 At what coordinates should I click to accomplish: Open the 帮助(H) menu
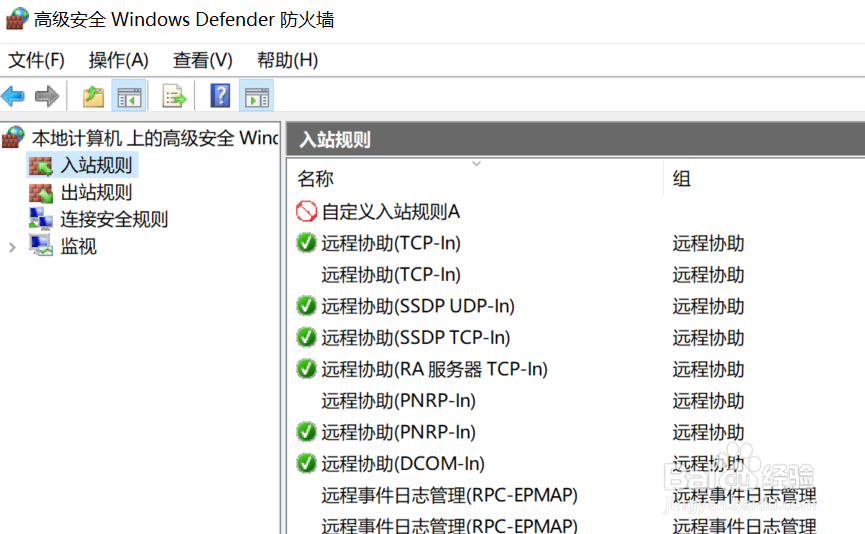pyautogui.click(x=287, y=60)
